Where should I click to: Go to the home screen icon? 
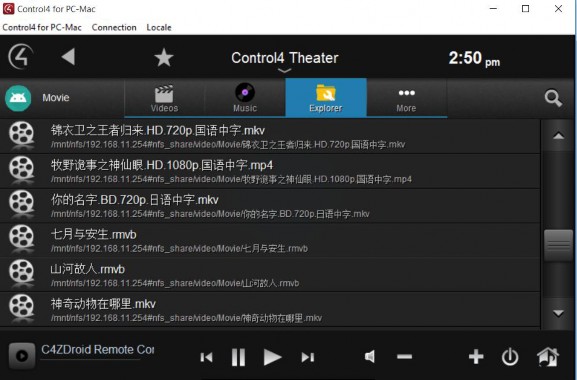548,356
